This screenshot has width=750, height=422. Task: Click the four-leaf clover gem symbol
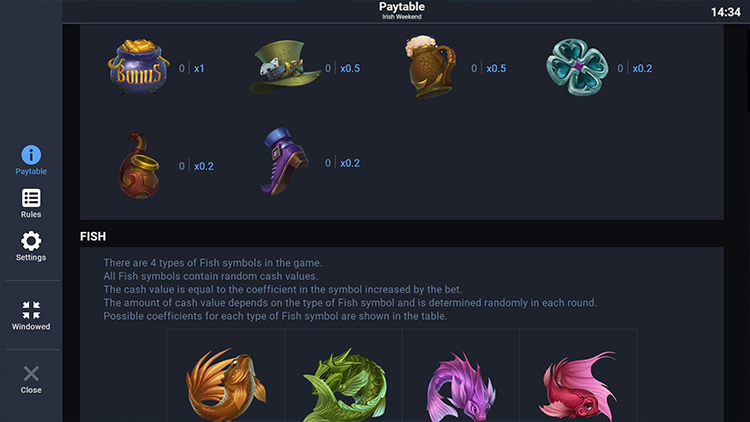click(575, 68)
